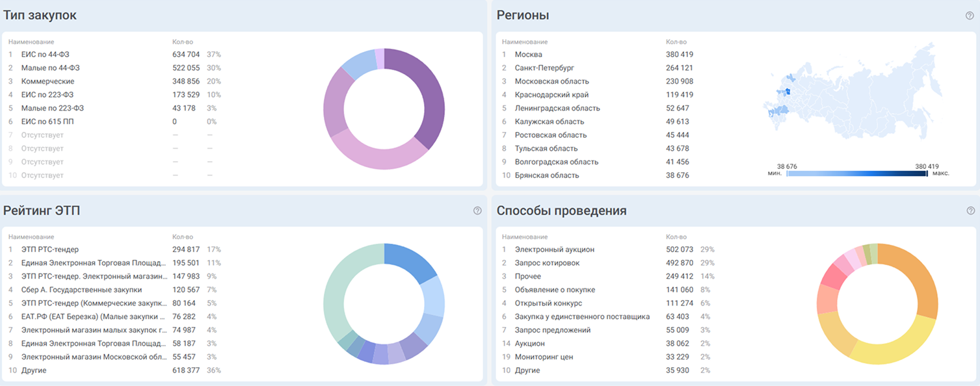Select the Тульская область row
The width and height of the screenshot is (980, 386).
(598, 148)
